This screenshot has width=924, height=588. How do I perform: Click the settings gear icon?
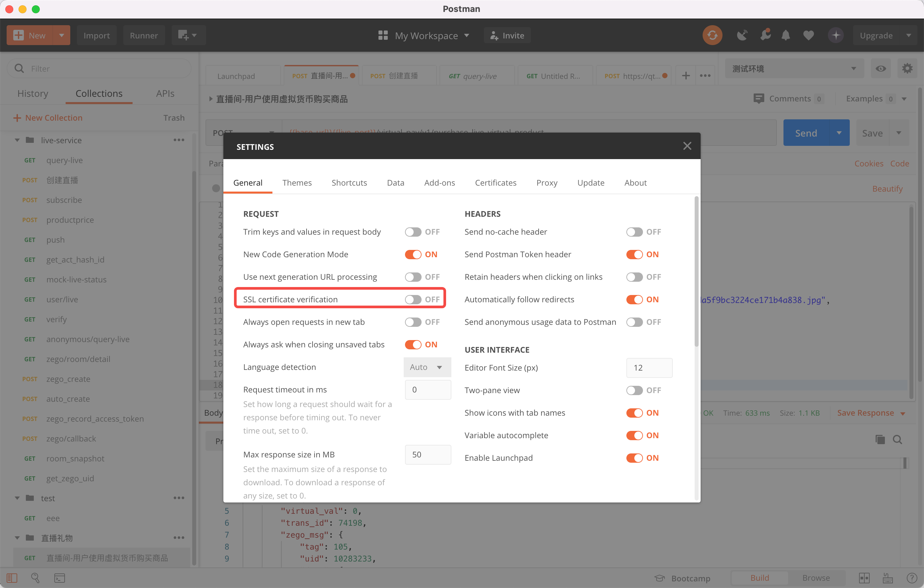(x=907, y=69)
